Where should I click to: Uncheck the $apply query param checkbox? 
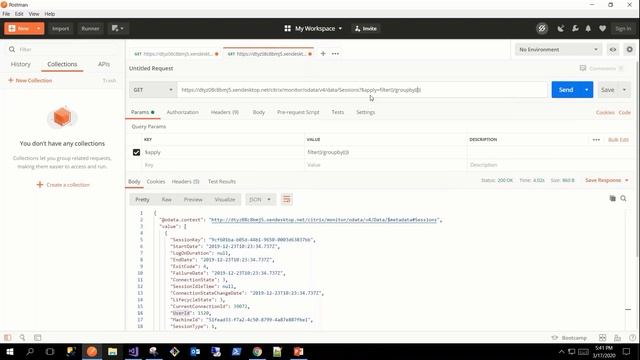[136, 152]
